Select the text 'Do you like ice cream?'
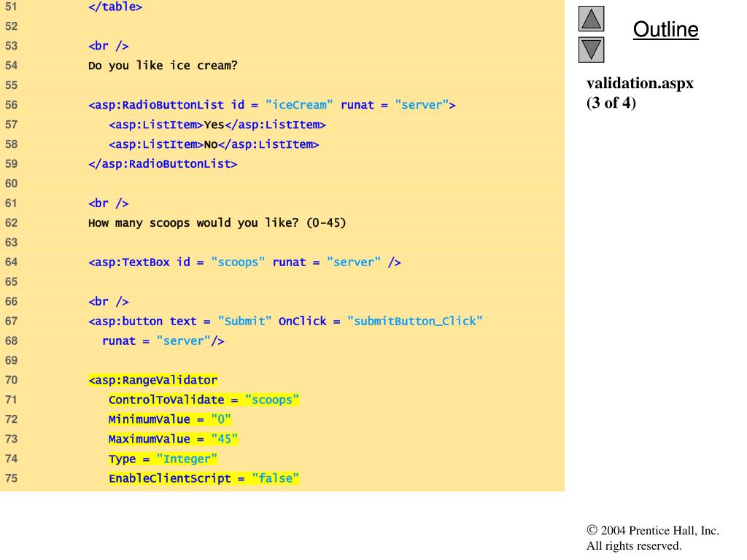Screen dimensions: 747x560 [x=163, y=65]
